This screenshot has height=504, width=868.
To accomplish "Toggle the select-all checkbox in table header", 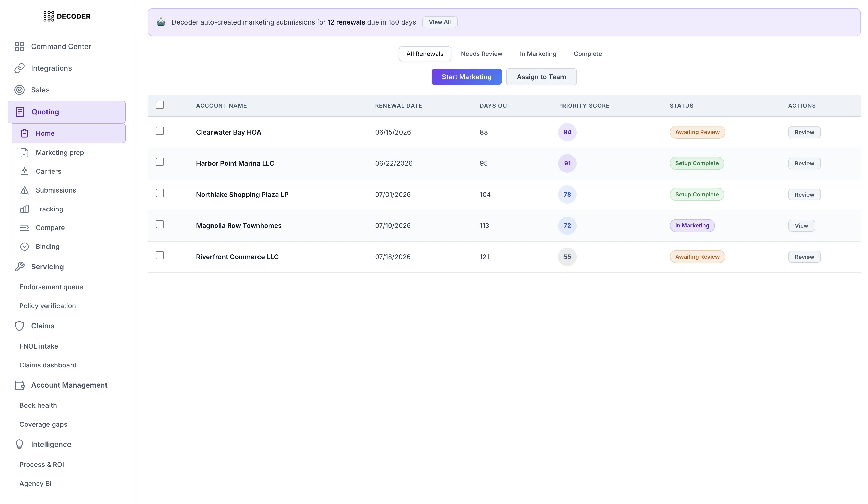I will (x=160, y=105).
